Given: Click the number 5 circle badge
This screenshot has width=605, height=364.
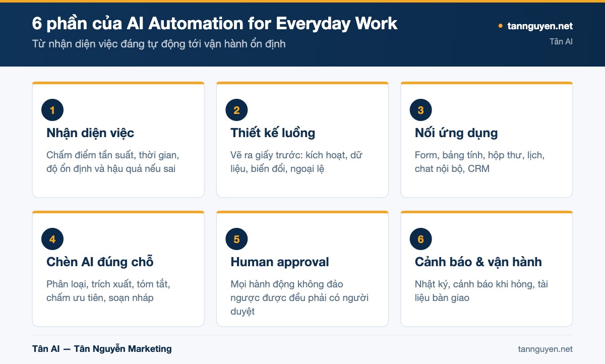Looking at the screenshot, I should pyautogui.click(x=236, y=239).
